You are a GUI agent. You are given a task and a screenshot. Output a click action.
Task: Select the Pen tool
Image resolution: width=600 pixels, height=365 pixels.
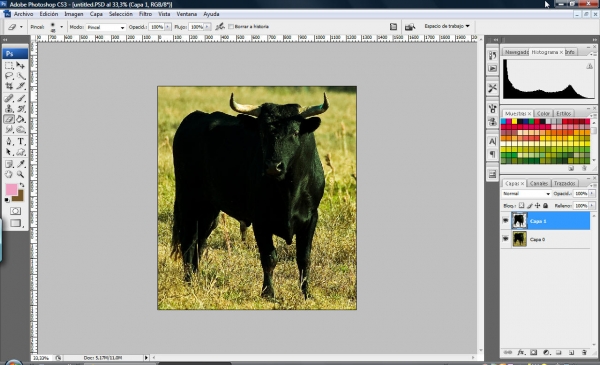(9, 142)
